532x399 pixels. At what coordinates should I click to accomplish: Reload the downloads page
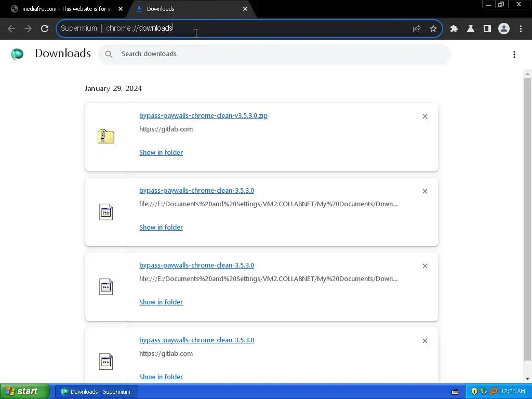[x=45, y=29]
